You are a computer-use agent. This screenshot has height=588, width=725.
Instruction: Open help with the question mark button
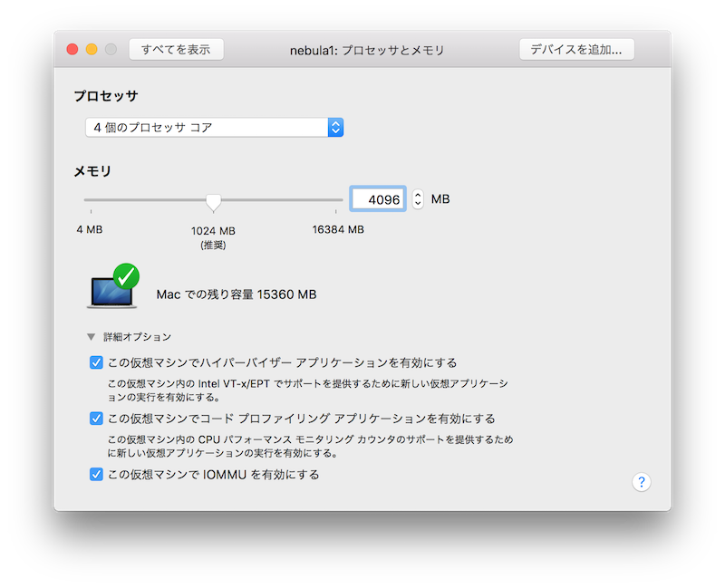tap(641, 482)
